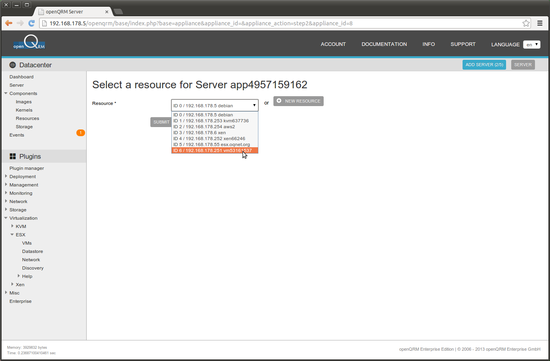Collapse the ESX node
The height and width of the screenshot is (361, 550).
[12, 234]
